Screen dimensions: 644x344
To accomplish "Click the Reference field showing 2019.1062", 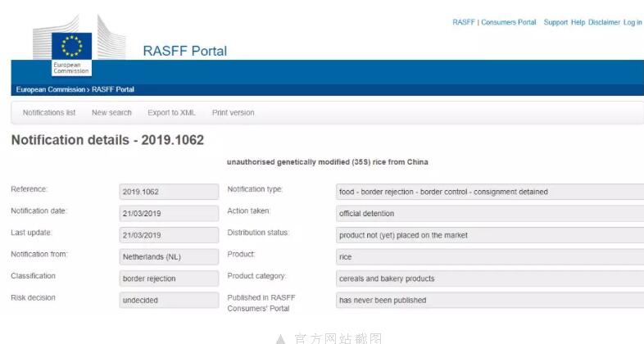I will [169, 192].
